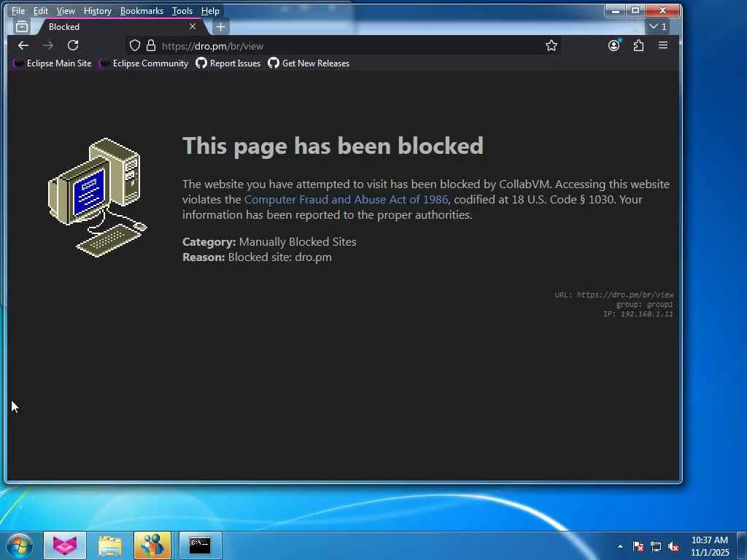Open the Tools menu
The height and width of the screenshot is (560, 747).
pyautogui.click(x=182, y=10)
